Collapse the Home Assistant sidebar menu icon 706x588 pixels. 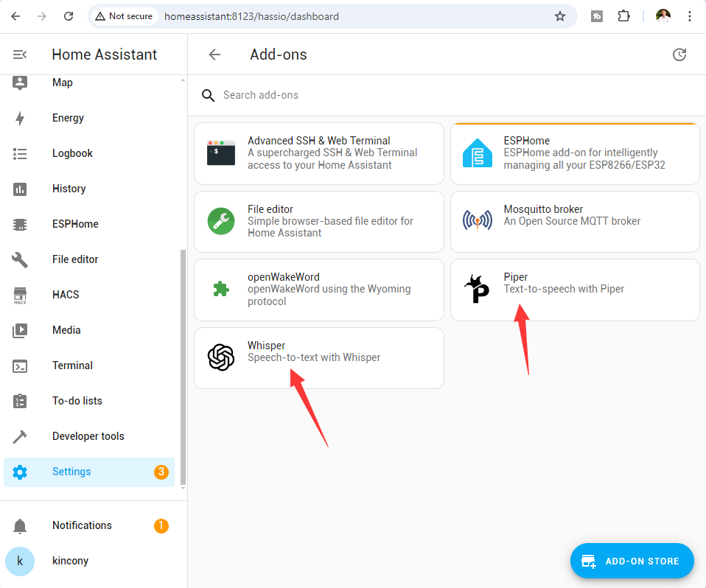click(x=20, y=55)
